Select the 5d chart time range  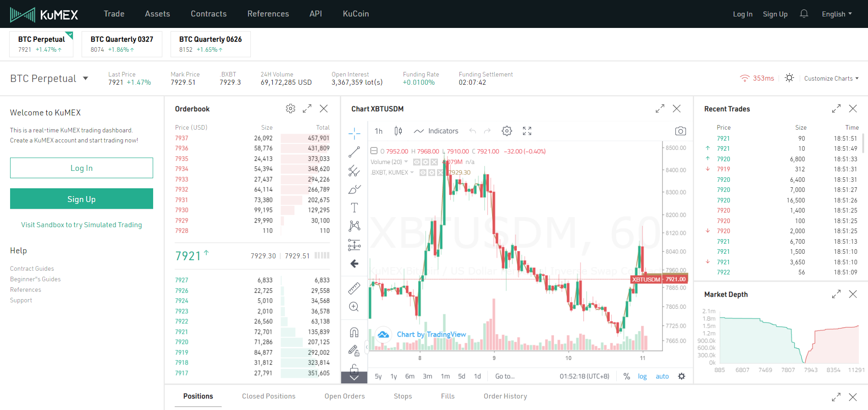click(462, 376)
